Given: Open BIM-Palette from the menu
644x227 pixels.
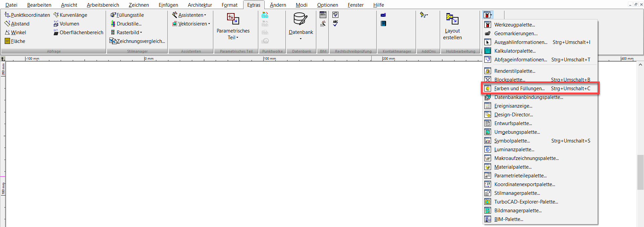Looking at the screenshot, I should [540, 219].
